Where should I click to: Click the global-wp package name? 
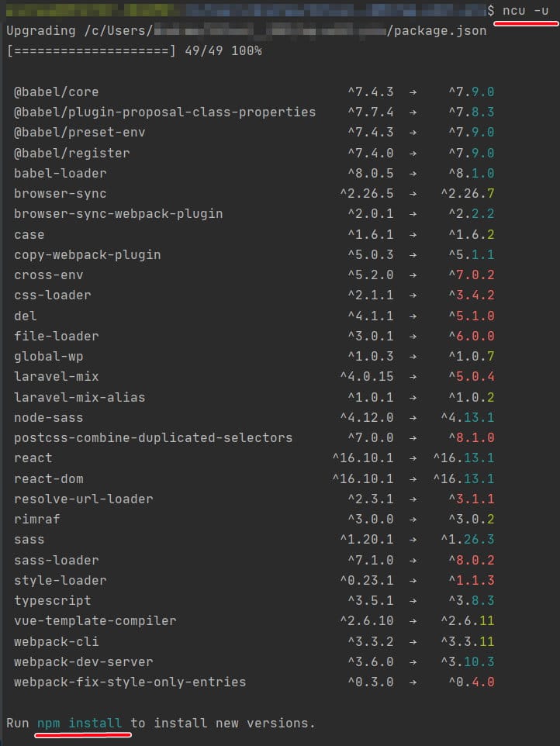[49, 357]
